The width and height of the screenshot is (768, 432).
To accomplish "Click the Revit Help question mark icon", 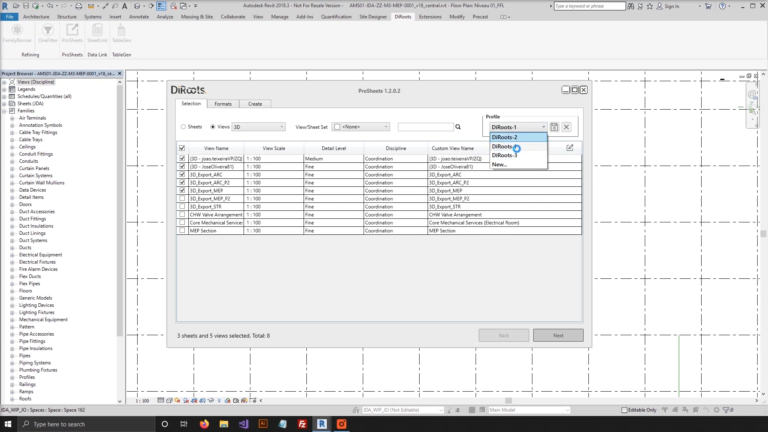I will 722,6.
